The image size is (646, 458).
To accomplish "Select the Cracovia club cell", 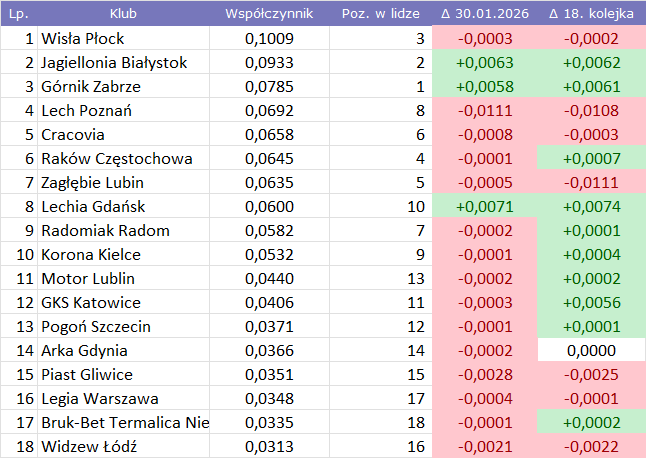I will [x=124, y=135].
